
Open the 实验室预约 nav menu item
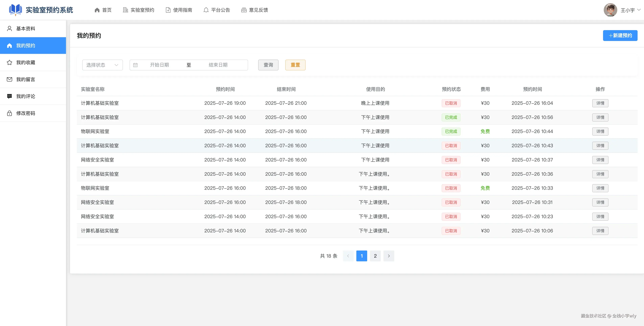[139, 10]
